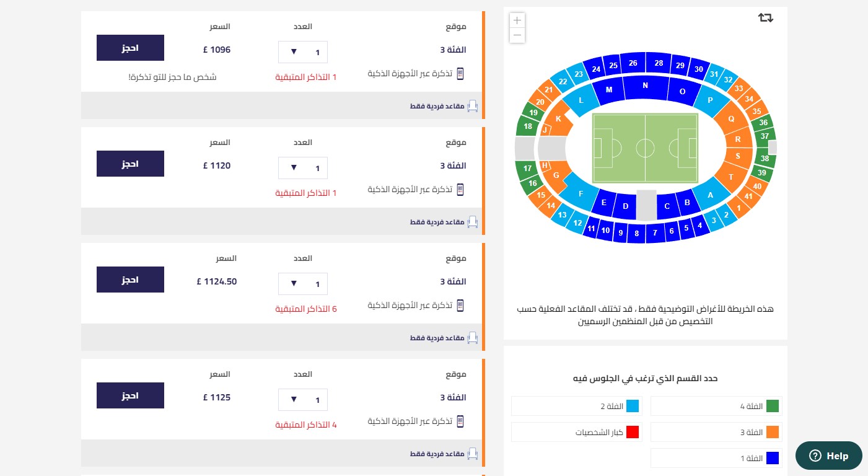Click the seat icon in £1120 listing
868x476 pixels.
pyautogui.click(x=473, y=221)
